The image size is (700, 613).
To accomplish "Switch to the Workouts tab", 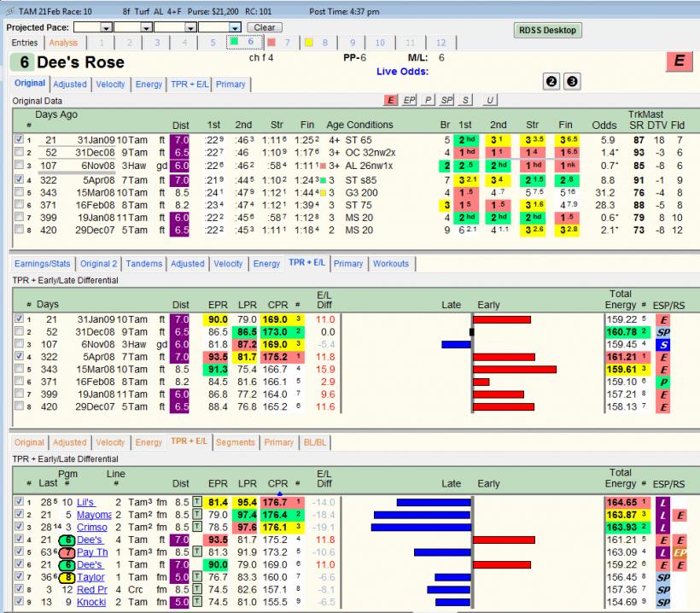I will pyautogui.click(x=391, y=264).
